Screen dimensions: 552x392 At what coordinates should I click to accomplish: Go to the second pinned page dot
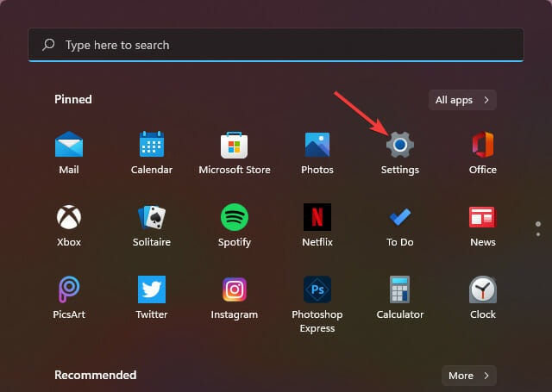tap(538, 234)
